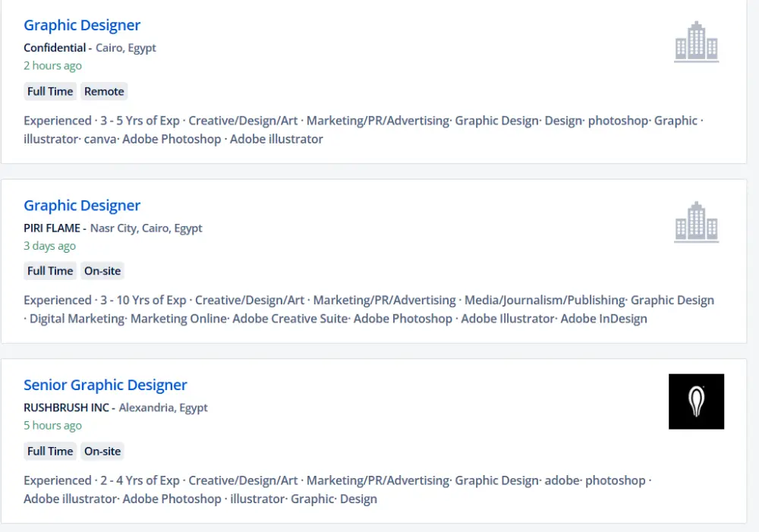Click the building logo icon beside first Graphic Designer job
Image resolution: width=759 pixels, height=532 pixels.
point(696,42)
